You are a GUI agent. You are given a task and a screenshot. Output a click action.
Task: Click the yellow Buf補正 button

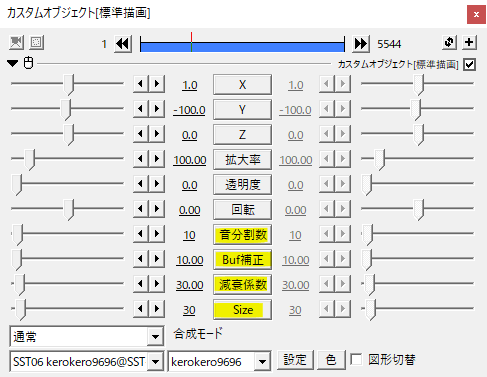[242, 260]
